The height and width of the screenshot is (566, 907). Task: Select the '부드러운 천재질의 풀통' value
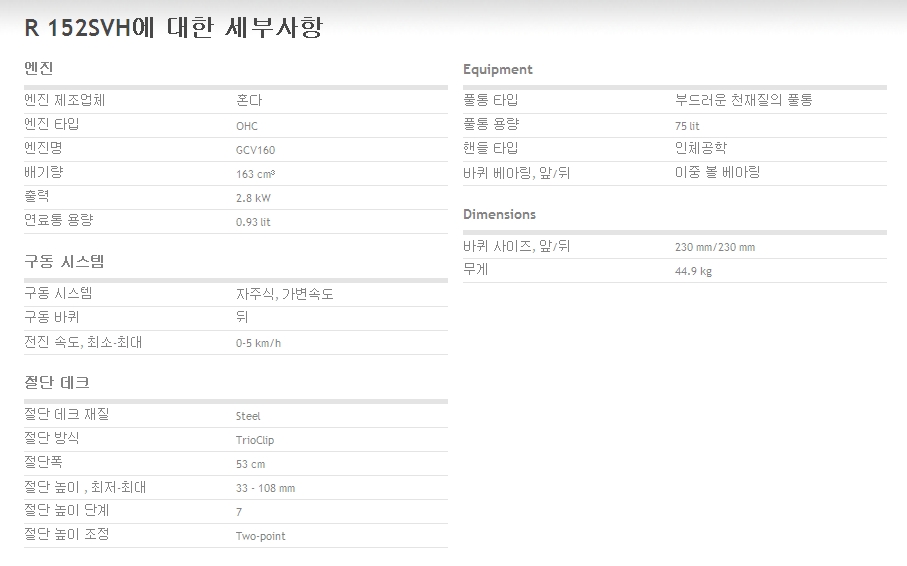pyautogui.click(x=743, y=100)
